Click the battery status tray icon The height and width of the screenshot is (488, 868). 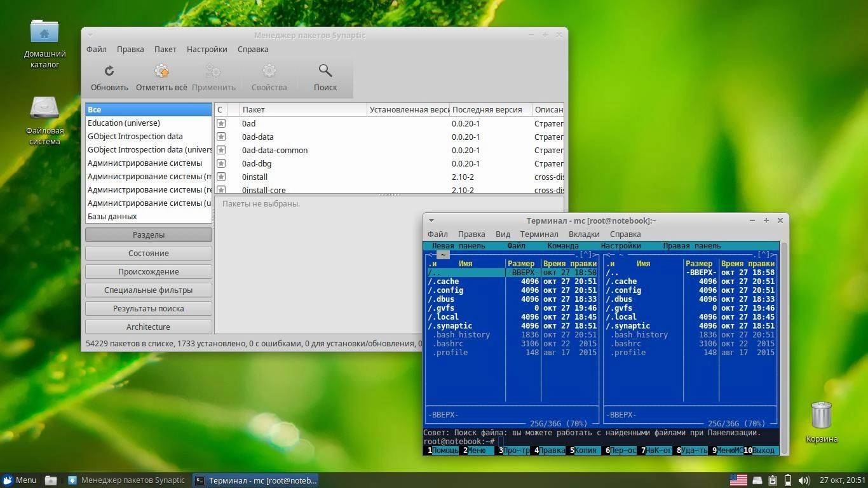pyautogui.click(x=788, y=480)
